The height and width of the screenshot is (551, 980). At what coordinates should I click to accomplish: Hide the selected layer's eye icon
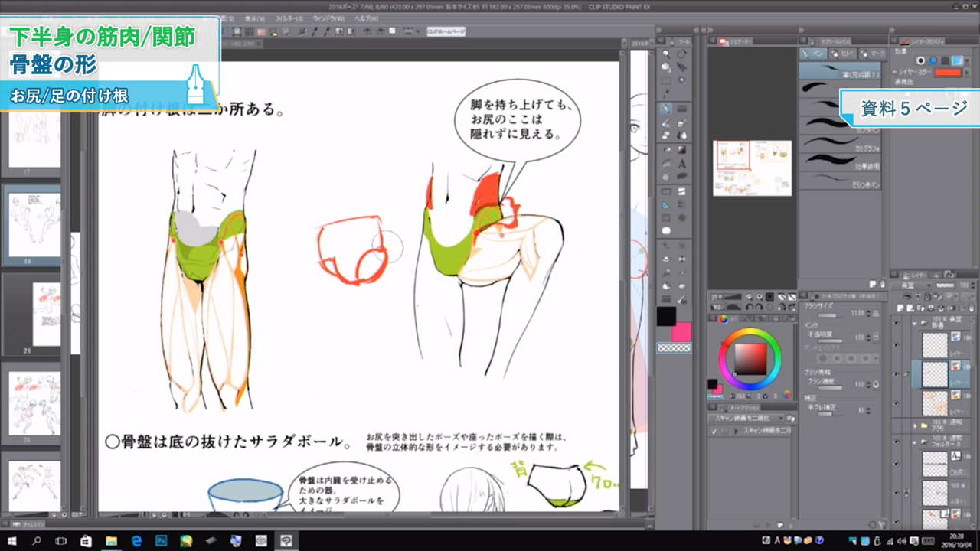click(896, 374)
